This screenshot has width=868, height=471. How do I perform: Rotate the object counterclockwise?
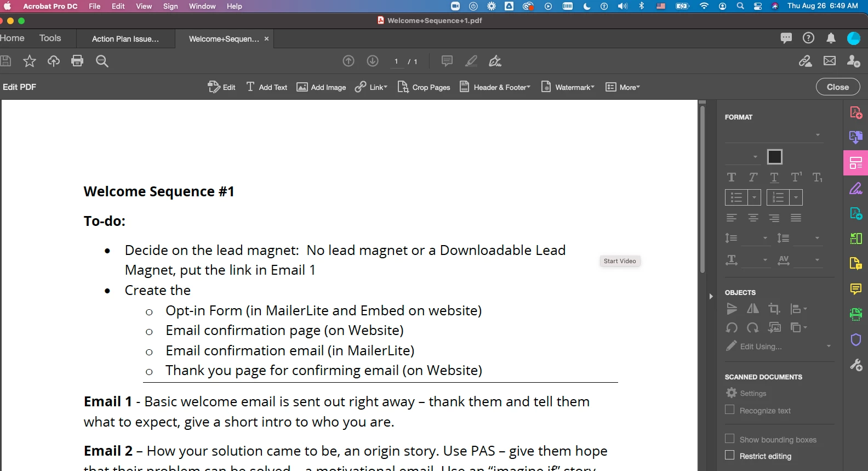[x=732, y=327]
